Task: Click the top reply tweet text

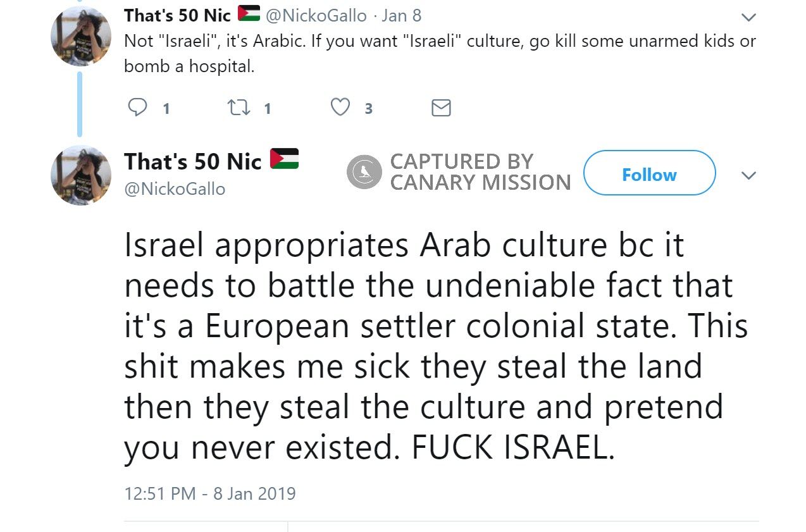Action: (x=440, y=53)
